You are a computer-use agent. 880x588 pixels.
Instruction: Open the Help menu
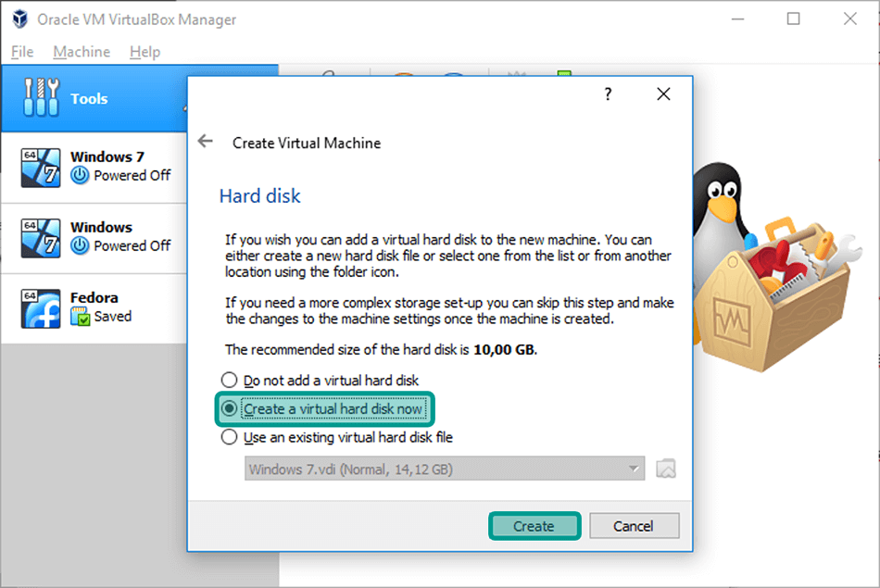[145, 52]
